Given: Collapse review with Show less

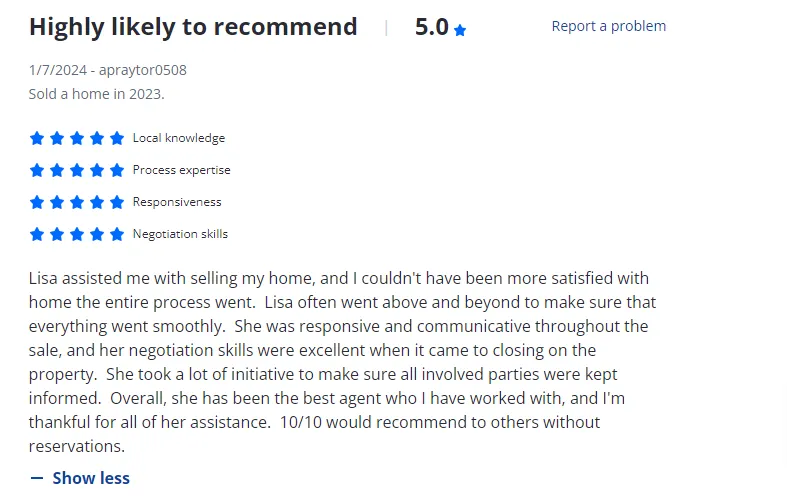Looking at the screenshot, I should click(90, 478).
